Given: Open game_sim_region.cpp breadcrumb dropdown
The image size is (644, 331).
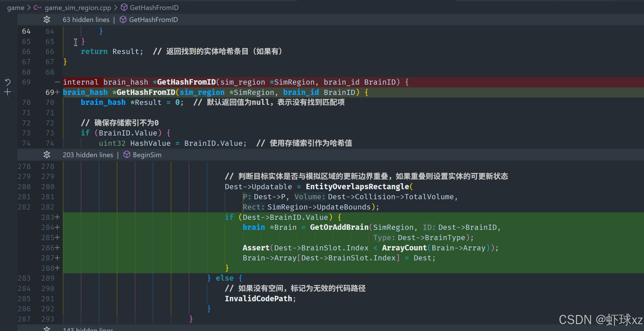Looking at the screenshot, I should click(x=78, y=8).
